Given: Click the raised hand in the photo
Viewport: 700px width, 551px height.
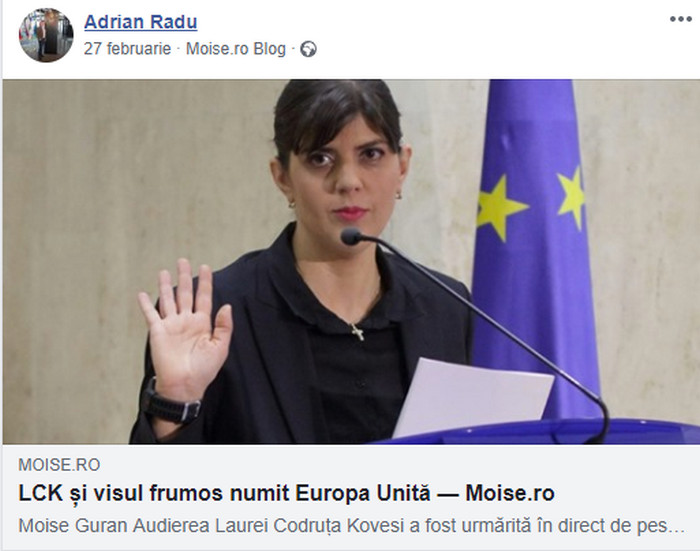Looking at the screenshot, I should (185, 330).
